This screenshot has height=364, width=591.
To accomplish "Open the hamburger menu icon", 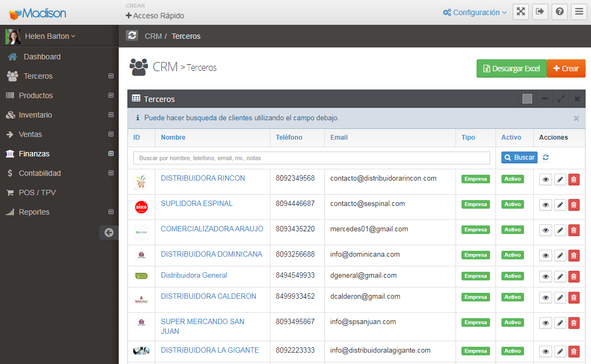I will (579, 12).
